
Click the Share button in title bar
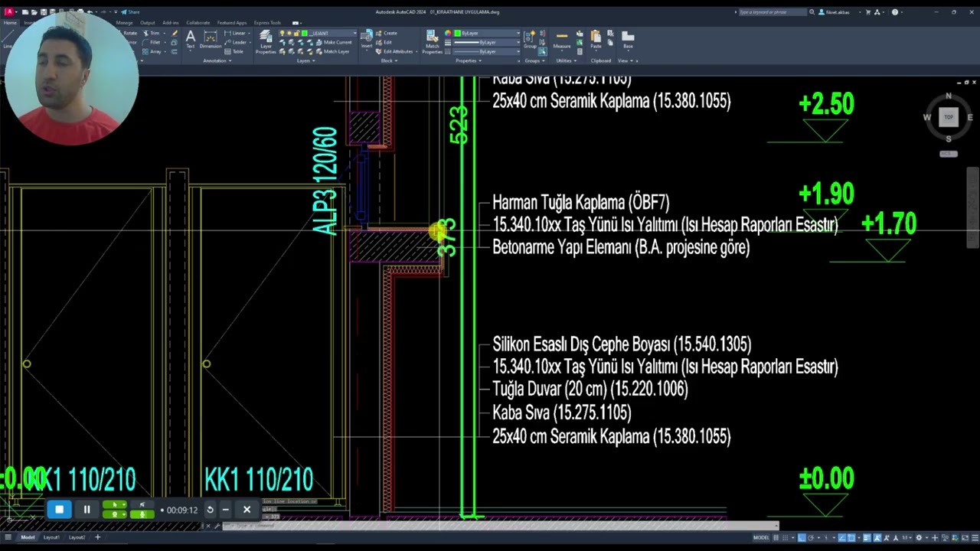131,12
